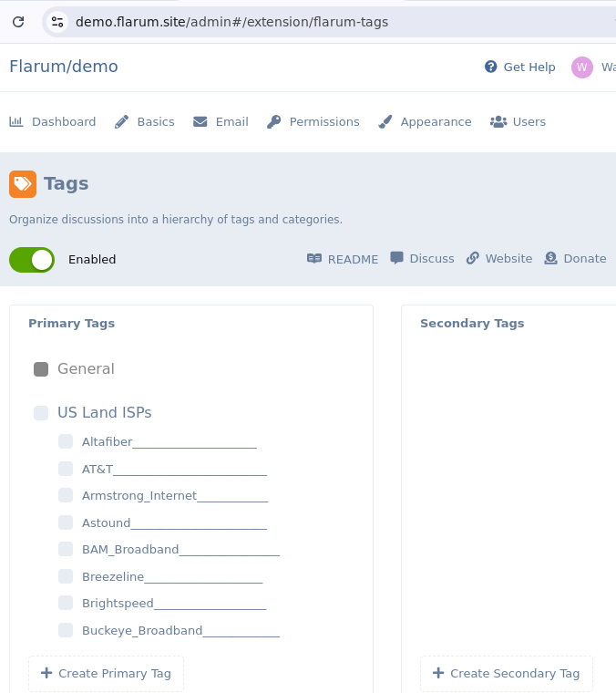Click the Create Secondary Tag button
The height and width of the screenshot is (693, 616).
coord(507,673)
